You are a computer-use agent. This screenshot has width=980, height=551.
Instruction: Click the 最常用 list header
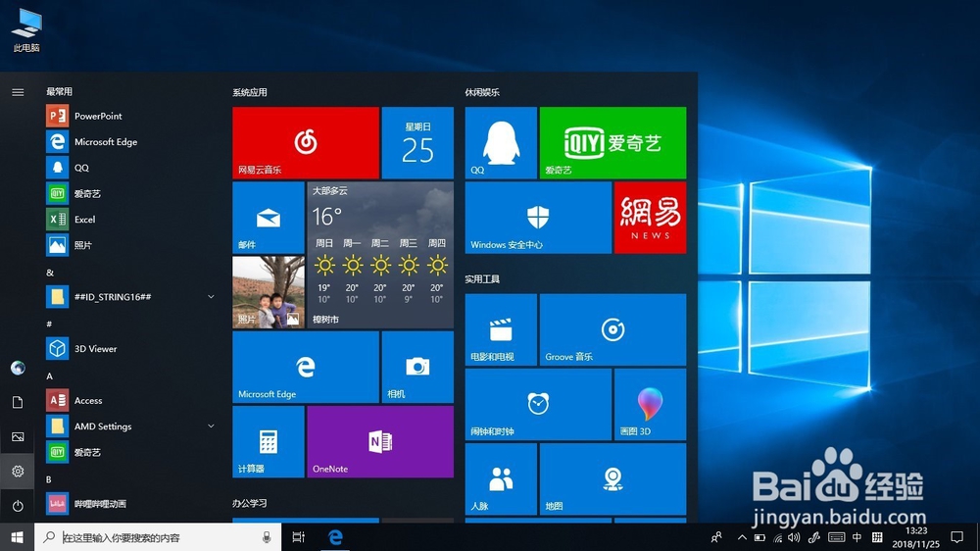(x=59, y=91)
